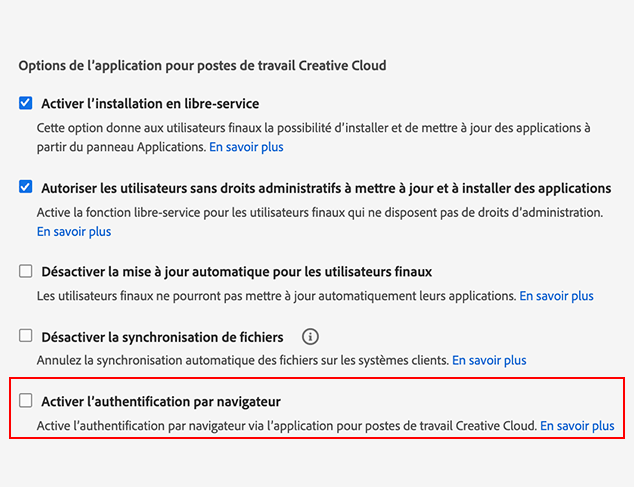This screenshot has height=487, width=634.
Task: Click the 'Désactiver la synchronisation de fichiers' label text
Action: pyautogui.click(x=162, y=337)
